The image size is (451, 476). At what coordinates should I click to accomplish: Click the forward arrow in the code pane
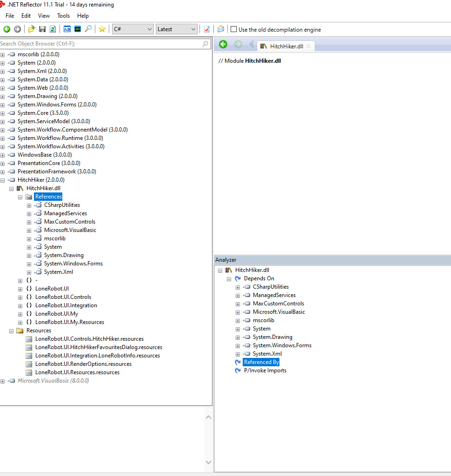point(238,45)
